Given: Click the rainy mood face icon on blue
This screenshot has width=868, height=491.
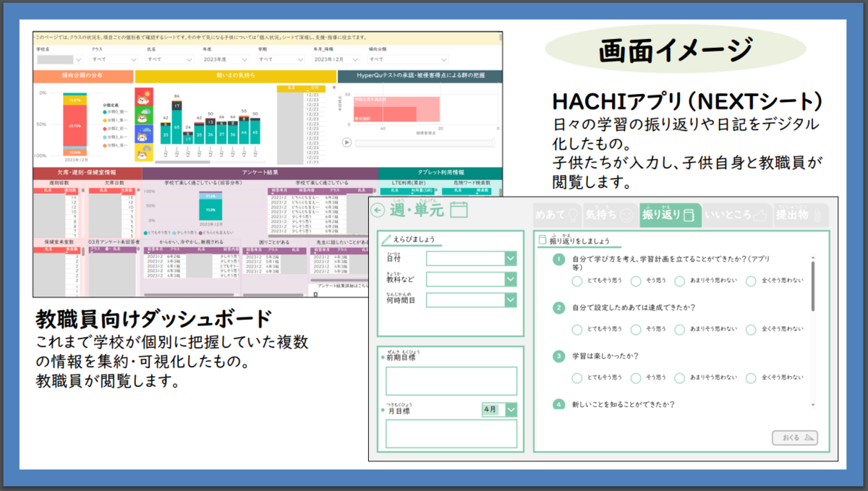Looking at the screenshot, I should click(143, 135).
